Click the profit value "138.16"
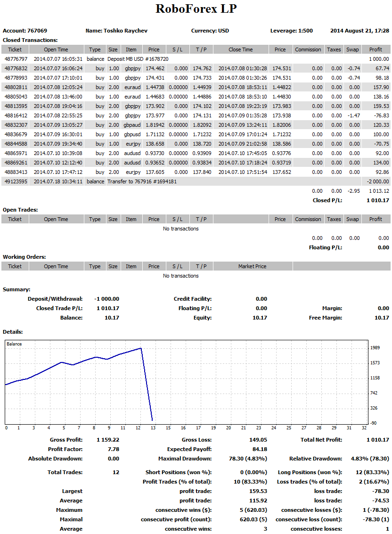The width and height of the screenshot is (392, 534). [381, 97]
